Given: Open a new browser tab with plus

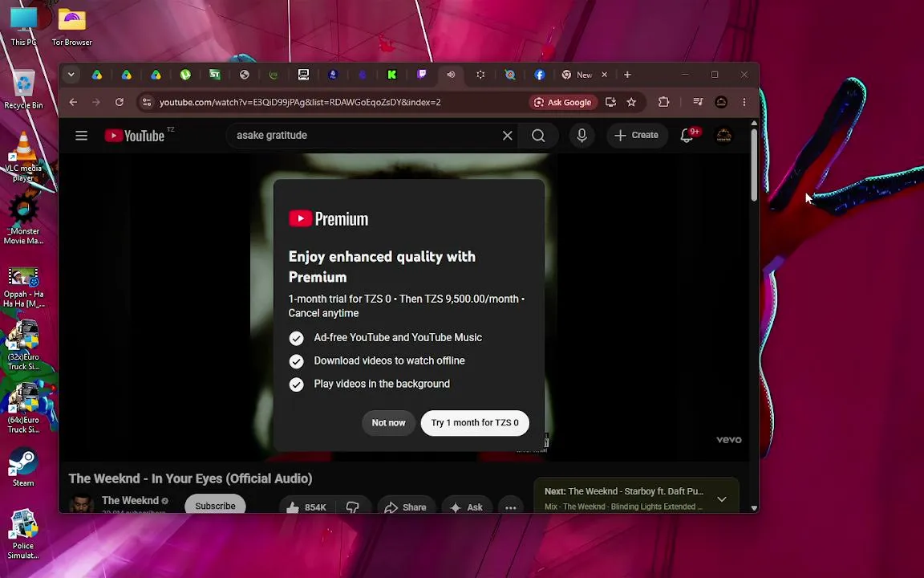Looking at the screenshot, I should coord(627,75).
